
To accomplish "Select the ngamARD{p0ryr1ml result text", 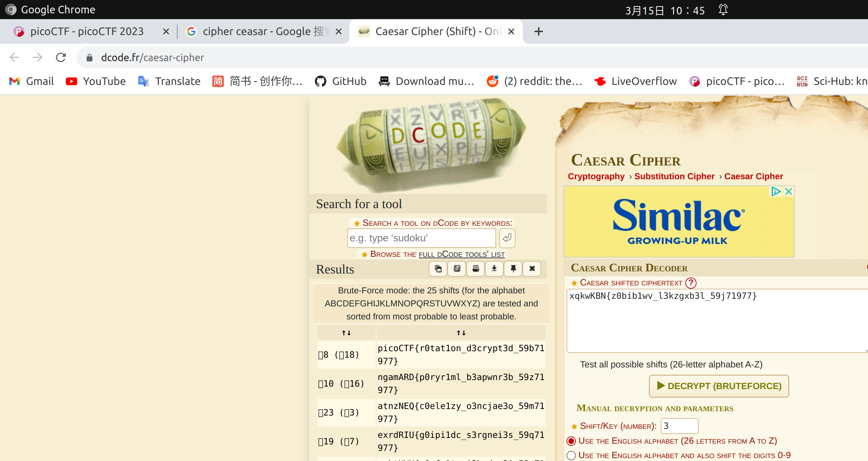I will coord(461,383).
